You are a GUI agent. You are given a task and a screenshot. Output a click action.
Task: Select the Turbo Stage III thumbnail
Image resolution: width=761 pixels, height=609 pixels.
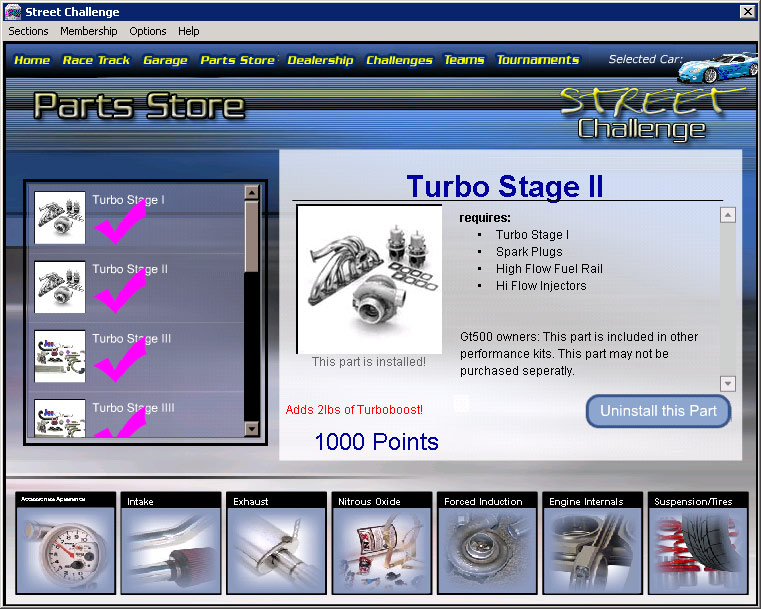[60, 356]
